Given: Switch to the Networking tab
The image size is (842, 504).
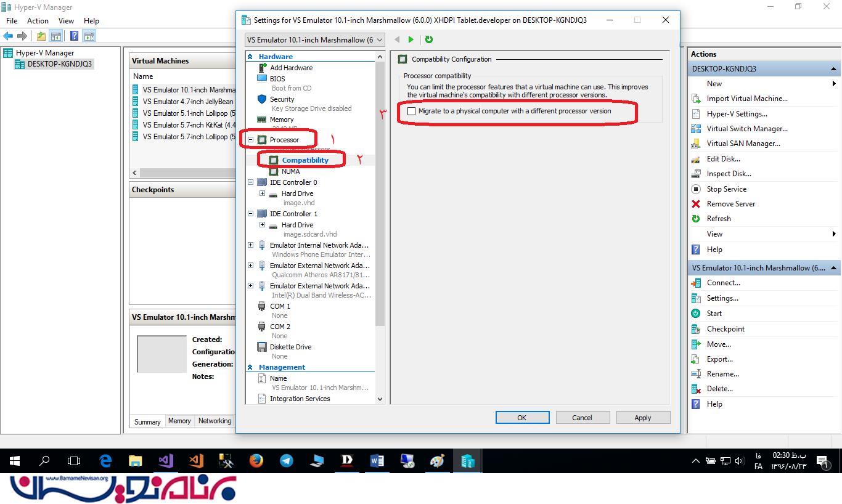Looking at the screenshot, I should (215, 421).
